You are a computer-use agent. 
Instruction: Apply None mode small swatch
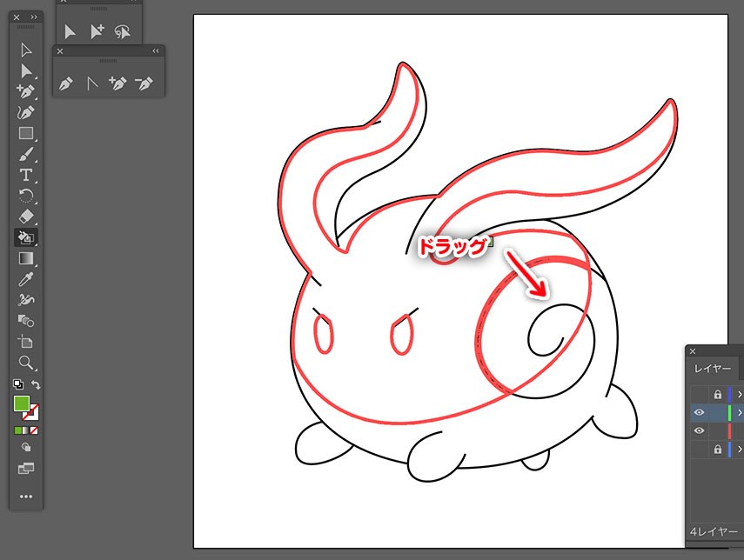coord(34,430)
